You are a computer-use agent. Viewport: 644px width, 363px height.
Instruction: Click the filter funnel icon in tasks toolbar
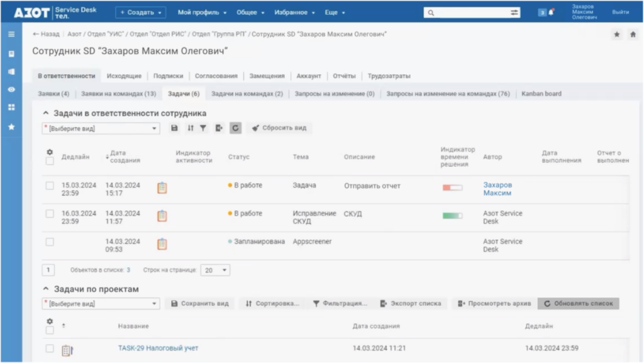coord(203,128)
